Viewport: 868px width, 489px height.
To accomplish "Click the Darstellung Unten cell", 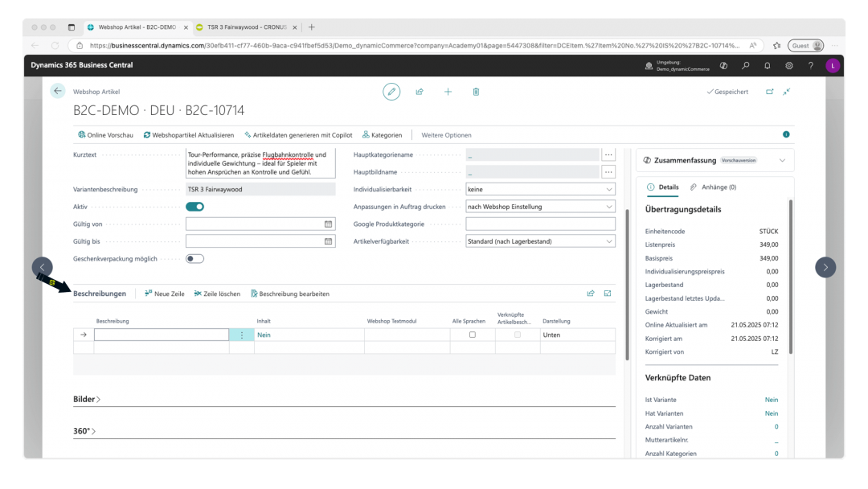I will [x=577, y=335].
